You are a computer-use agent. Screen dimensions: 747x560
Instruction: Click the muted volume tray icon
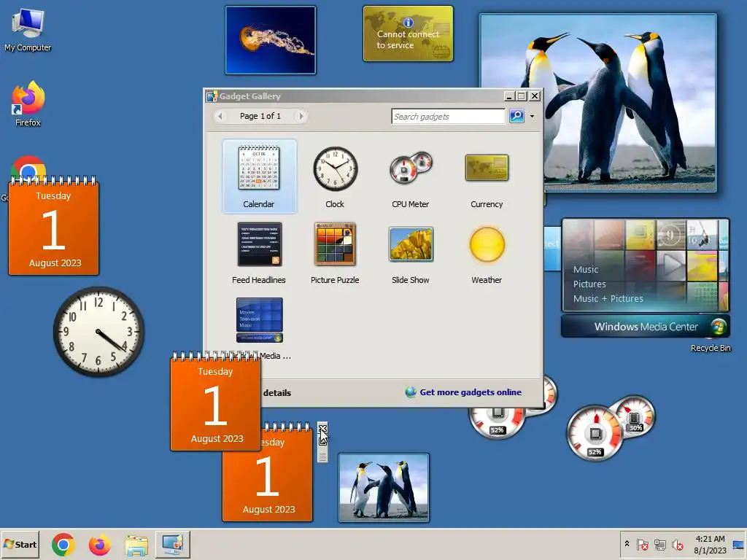click(x=677, y=545)
